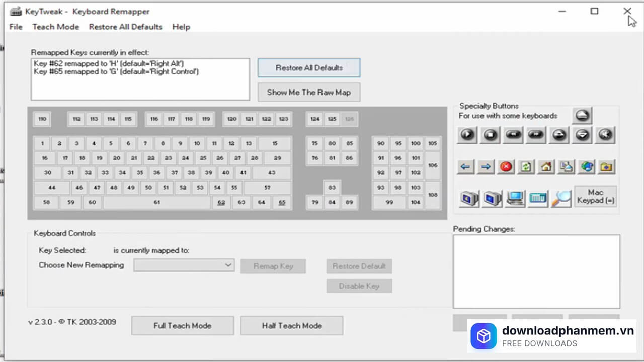
Task: Pick numpad key 90
Action: (381, 143)
